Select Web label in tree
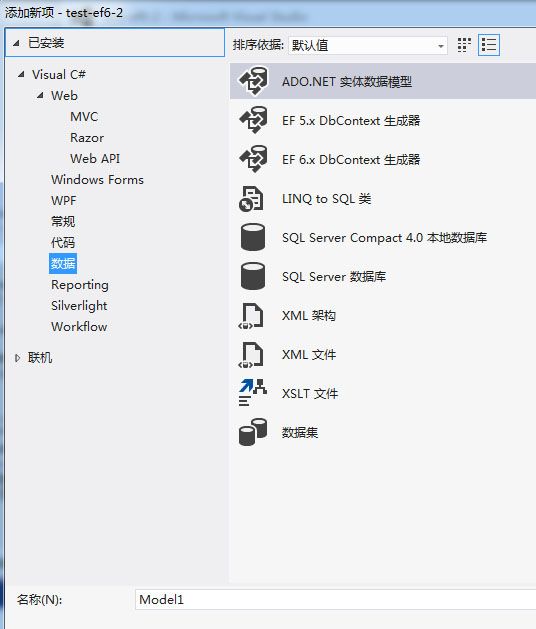 point(64,95)
